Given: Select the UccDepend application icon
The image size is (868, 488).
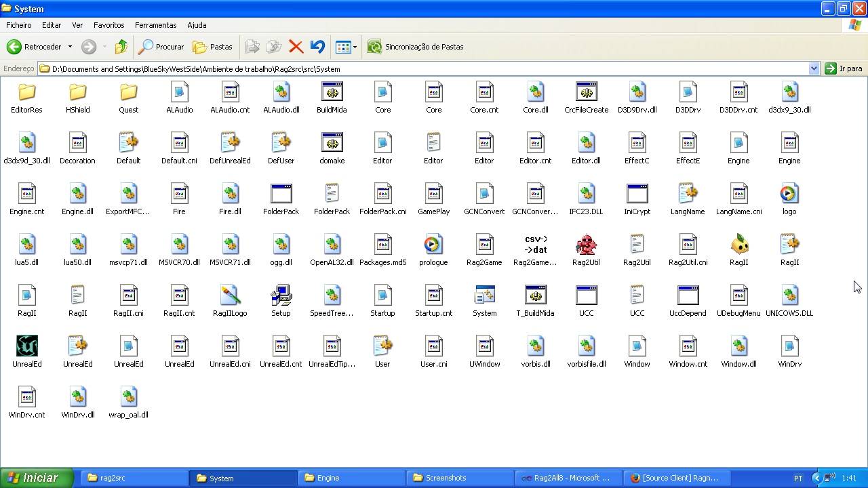Looking at the screenshot, I should (688, 301).
